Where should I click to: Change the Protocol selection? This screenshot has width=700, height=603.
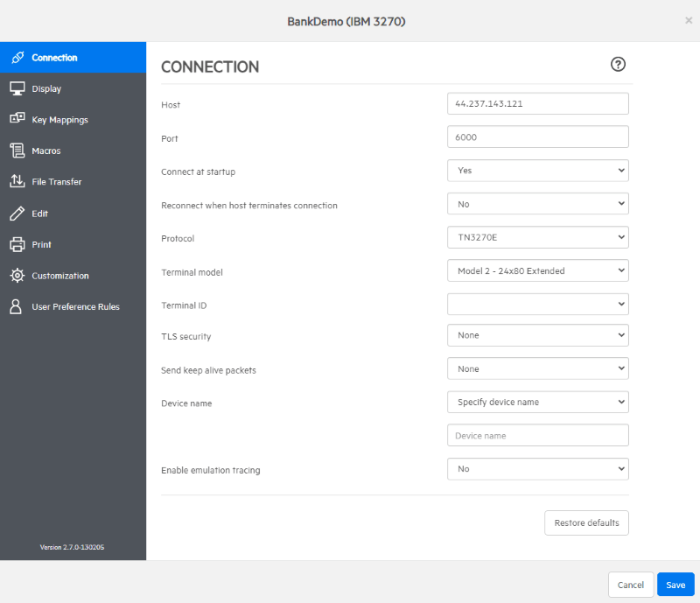pos(537,237)
